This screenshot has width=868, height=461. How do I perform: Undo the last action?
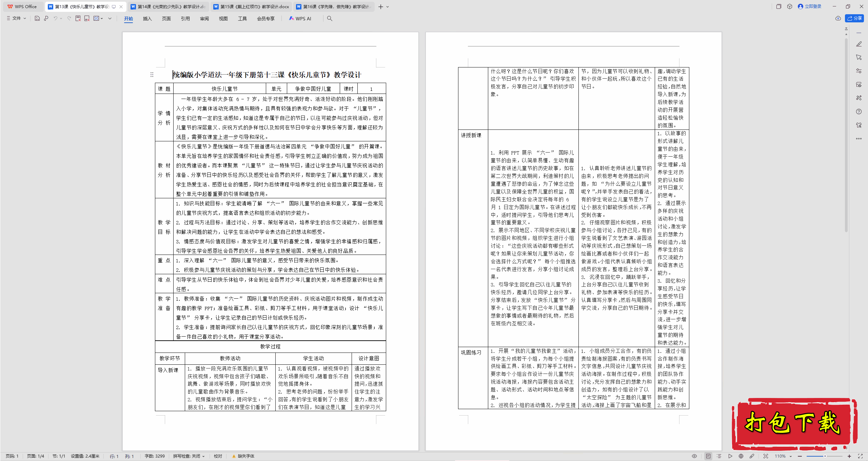(55, 18)
